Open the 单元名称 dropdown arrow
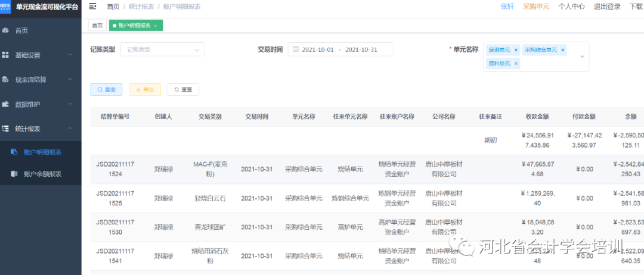 (582, 57)
